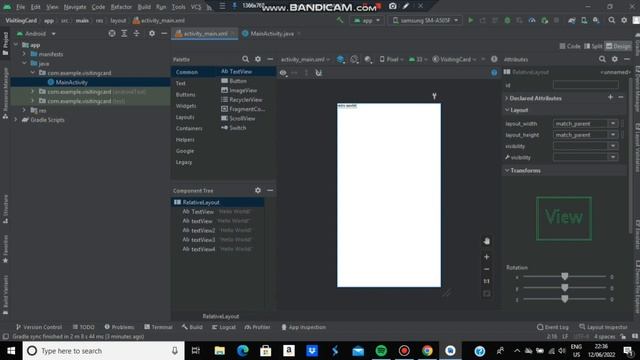
Task: Open the Event Log
Action: (x=553, y=327)
